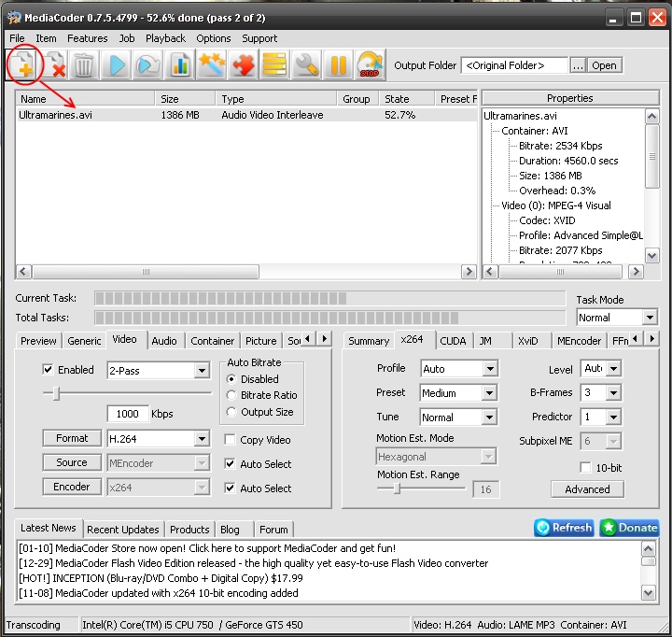Open the Support menu
The height and width of the screenshot is (637, 672).
coord(259,38)
